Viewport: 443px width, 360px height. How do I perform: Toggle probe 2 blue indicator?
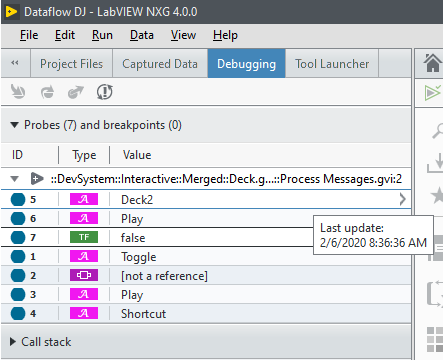click(x=18, y=275)
